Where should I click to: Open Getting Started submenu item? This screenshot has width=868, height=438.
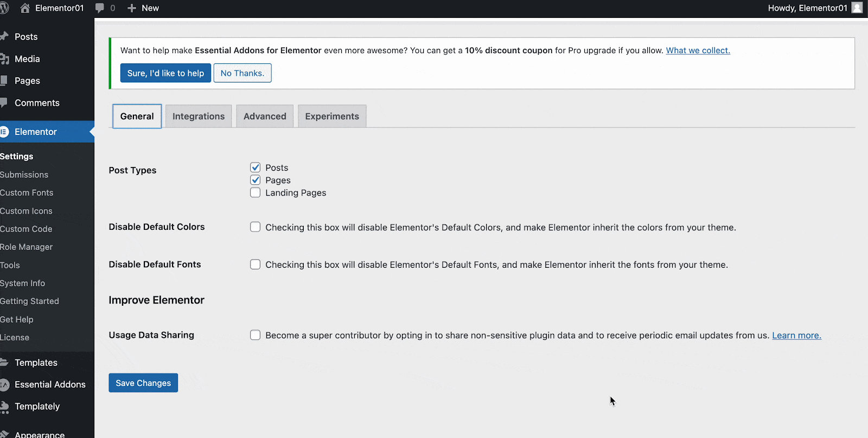29,301
